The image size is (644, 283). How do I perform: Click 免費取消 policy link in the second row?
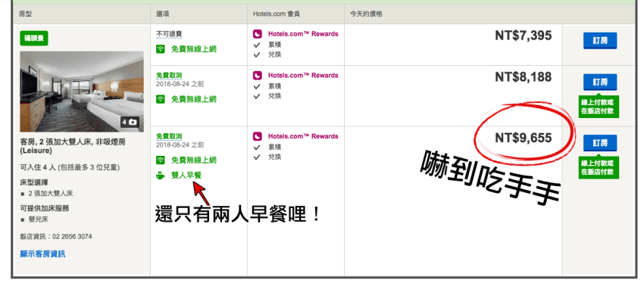click(x=169, y=76)
